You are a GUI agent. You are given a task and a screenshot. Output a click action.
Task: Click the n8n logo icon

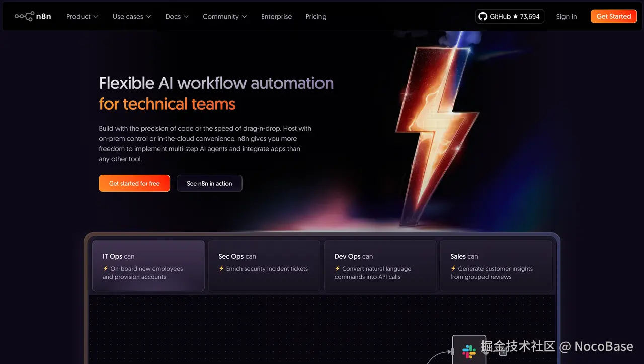[33, 16]
